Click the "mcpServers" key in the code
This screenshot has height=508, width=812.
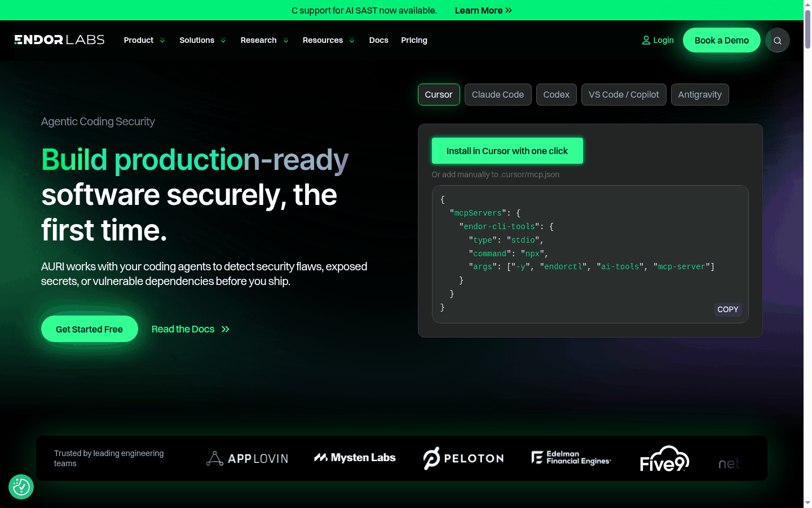[x=478, y=213]
